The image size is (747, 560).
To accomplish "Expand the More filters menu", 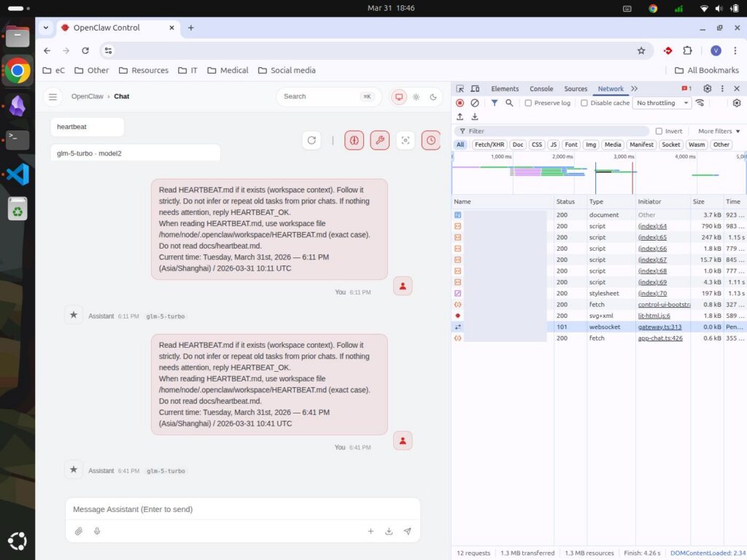I will [717, 130].
